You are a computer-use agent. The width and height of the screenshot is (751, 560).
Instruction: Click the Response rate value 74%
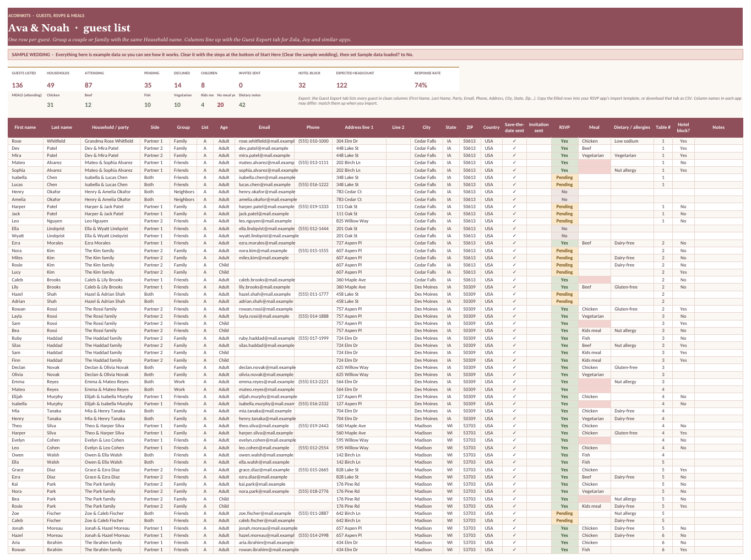[x=421, y=85]
